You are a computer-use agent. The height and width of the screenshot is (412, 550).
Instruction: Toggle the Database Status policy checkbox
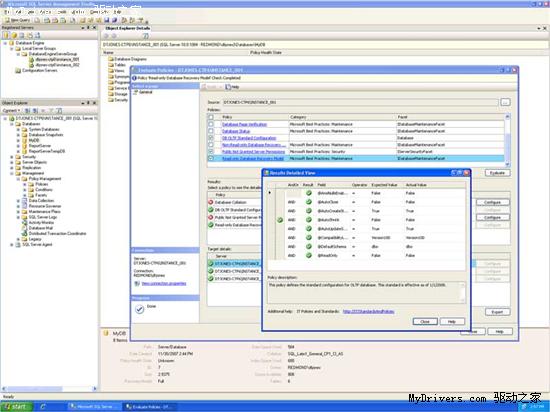[211, 131]
